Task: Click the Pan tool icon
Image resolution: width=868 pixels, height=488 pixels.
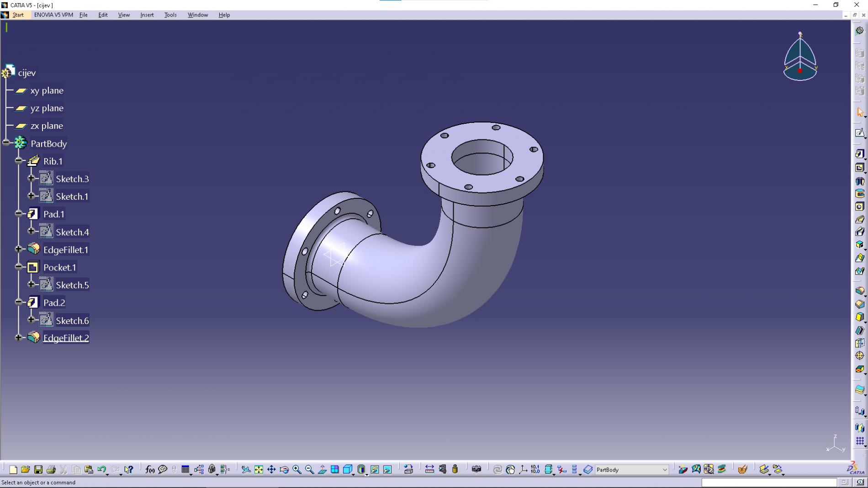Action: pos(271,469)
